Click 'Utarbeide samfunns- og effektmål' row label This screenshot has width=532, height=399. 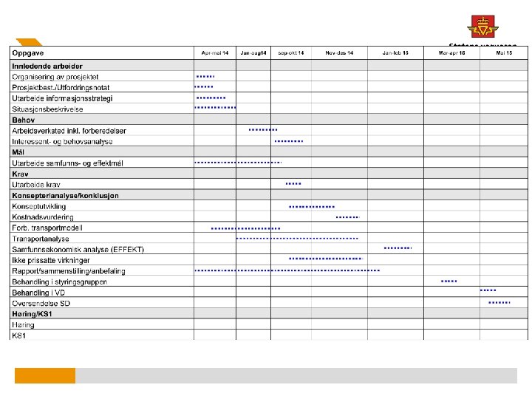point(67,163)
